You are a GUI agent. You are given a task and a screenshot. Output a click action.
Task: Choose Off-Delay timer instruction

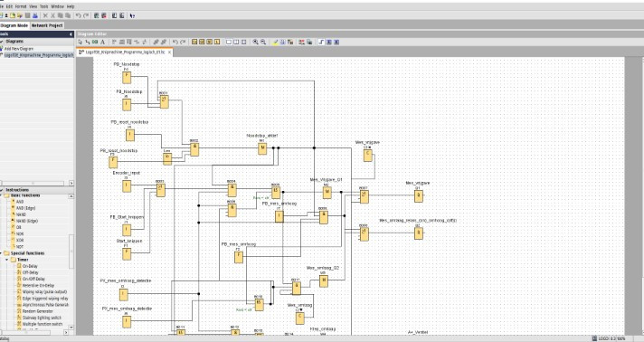(x=31, y=272)
